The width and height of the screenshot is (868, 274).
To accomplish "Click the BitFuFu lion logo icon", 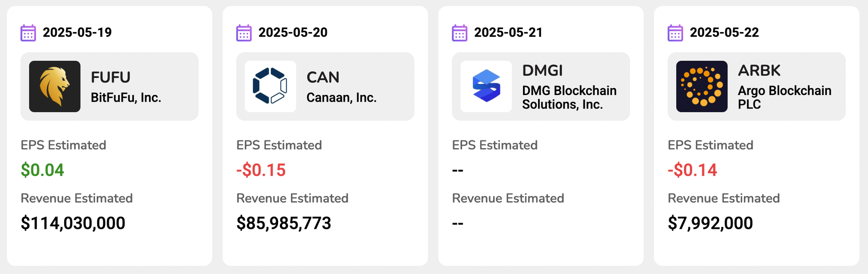I will tap(55, 86).
